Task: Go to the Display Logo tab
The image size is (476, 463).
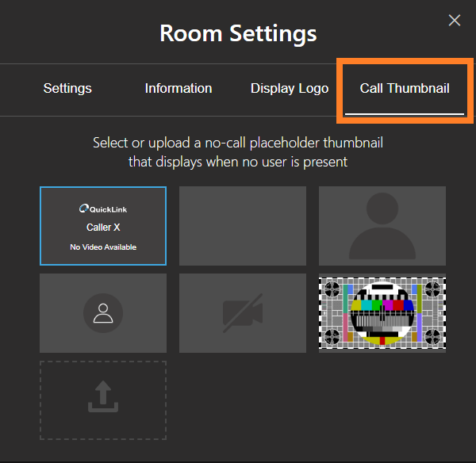Action: [x=290, y=88]
